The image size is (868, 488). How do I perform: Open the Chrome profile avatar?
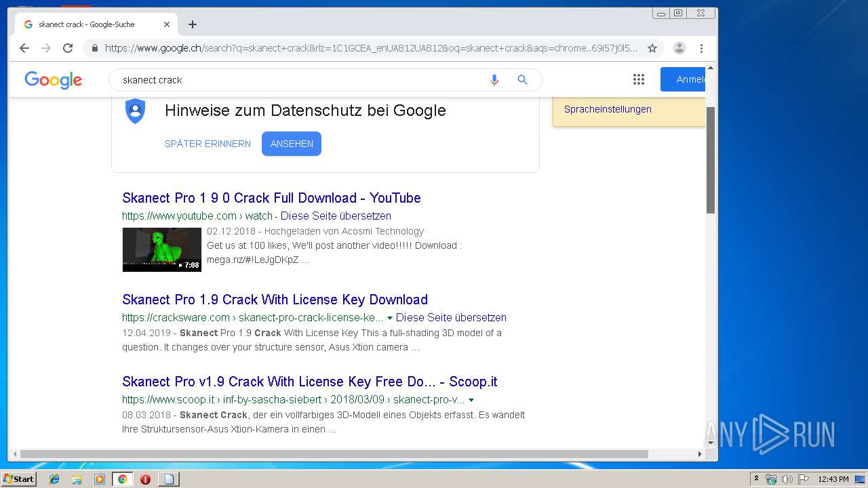point(679,48)
